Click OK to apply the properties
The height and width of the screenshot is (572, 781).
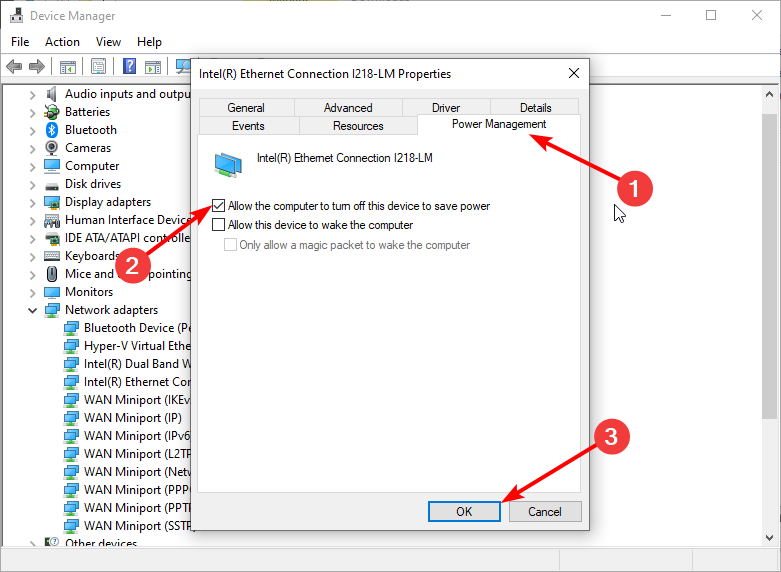pos(464,511)
